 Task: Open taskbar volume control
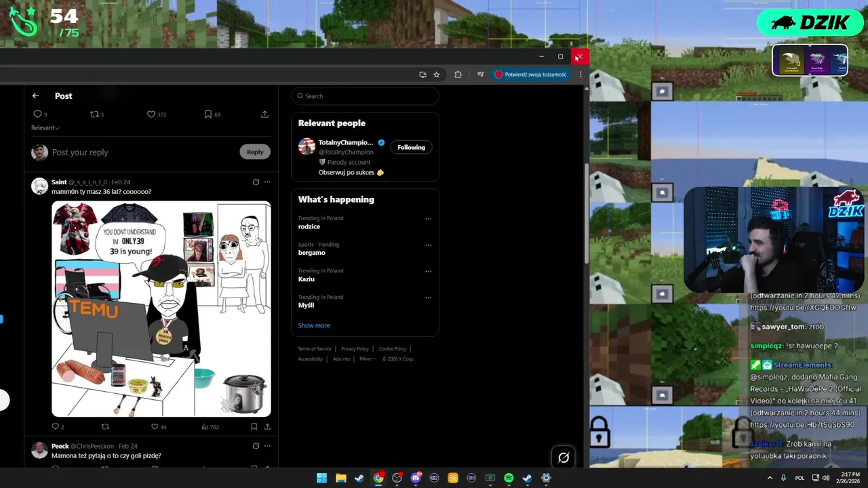[x=825, y=478]
